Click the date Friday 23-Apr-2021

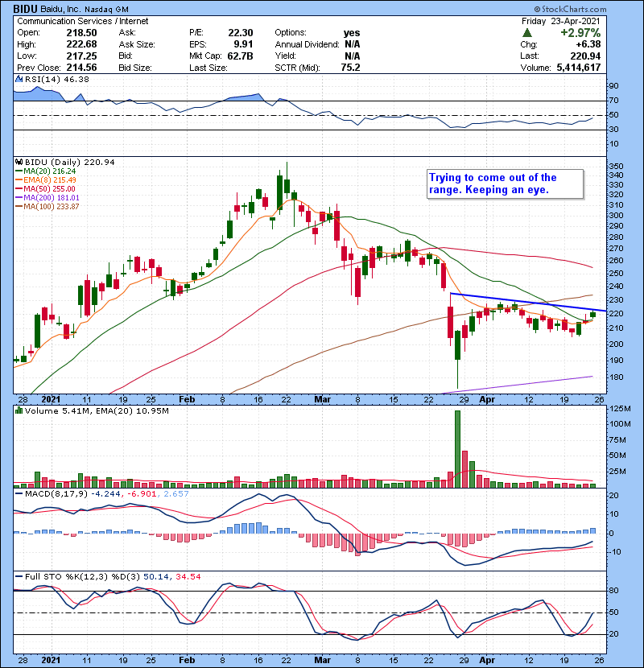point(560,21)
